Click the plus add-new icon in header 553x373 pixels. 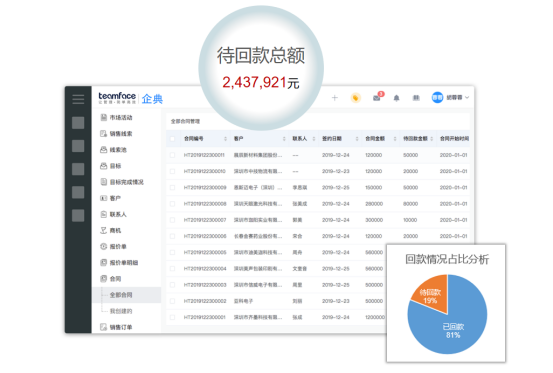click(x=335, y=98)
